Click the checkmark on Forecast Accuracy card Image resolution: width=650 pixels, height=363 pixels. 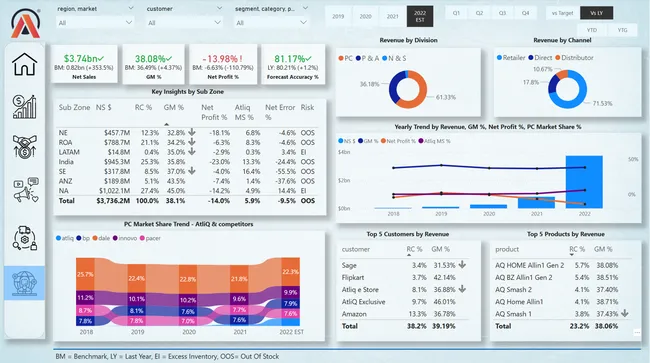tap(308, 58)
